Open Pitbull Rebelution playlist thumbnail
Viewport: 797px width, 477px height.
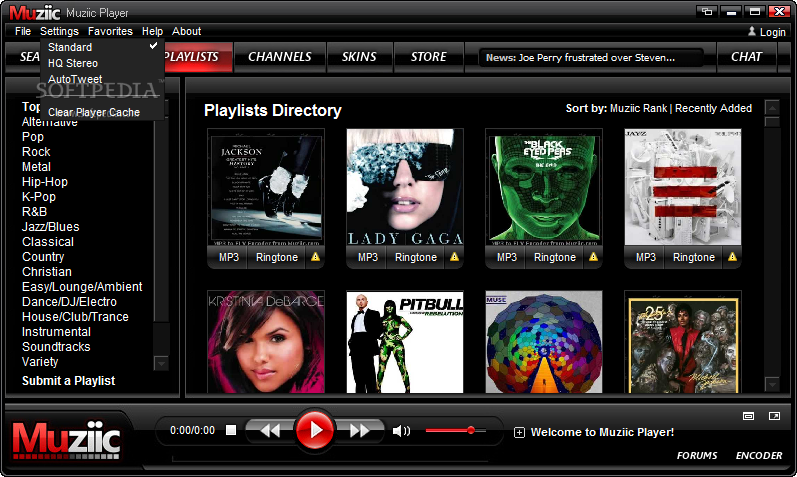click(x=405, y=342)
